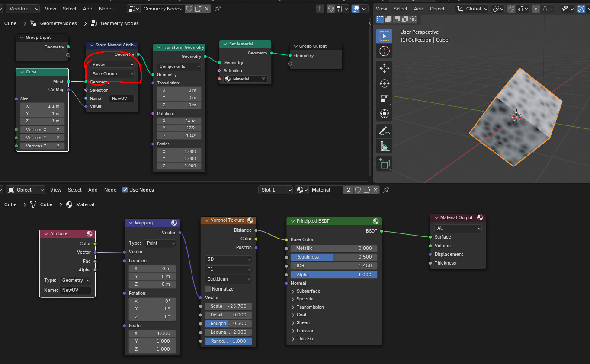Select the Select Box tool in viewport
The image size is (590, 364).
coord(384,36)
